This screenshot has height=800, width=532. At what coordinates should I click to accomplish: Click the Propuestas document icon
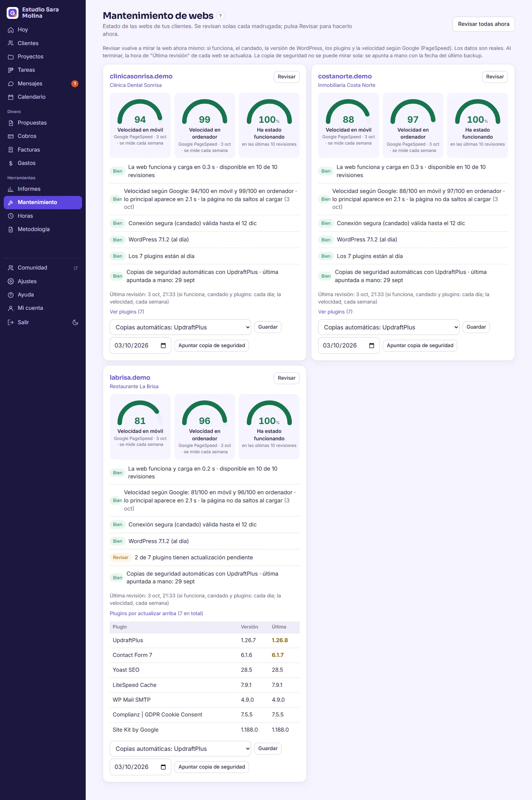(x=11, y=123)
